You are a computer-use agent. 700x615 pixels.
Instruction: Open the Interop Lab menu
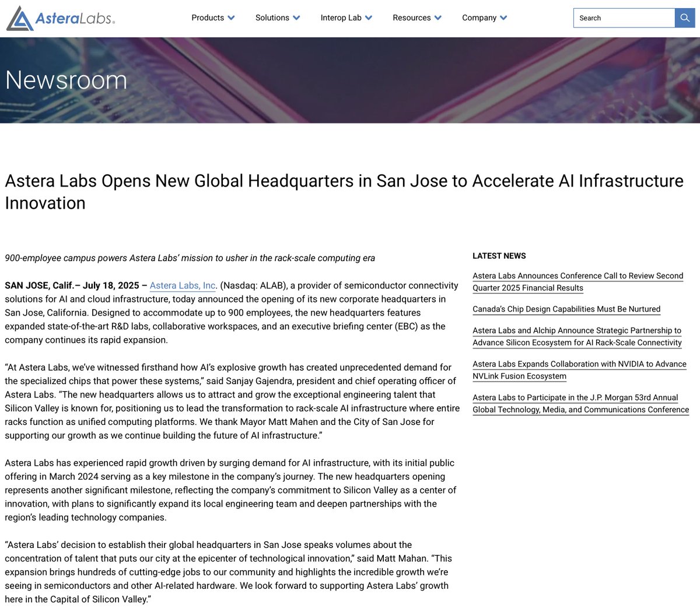click(341, 18)
